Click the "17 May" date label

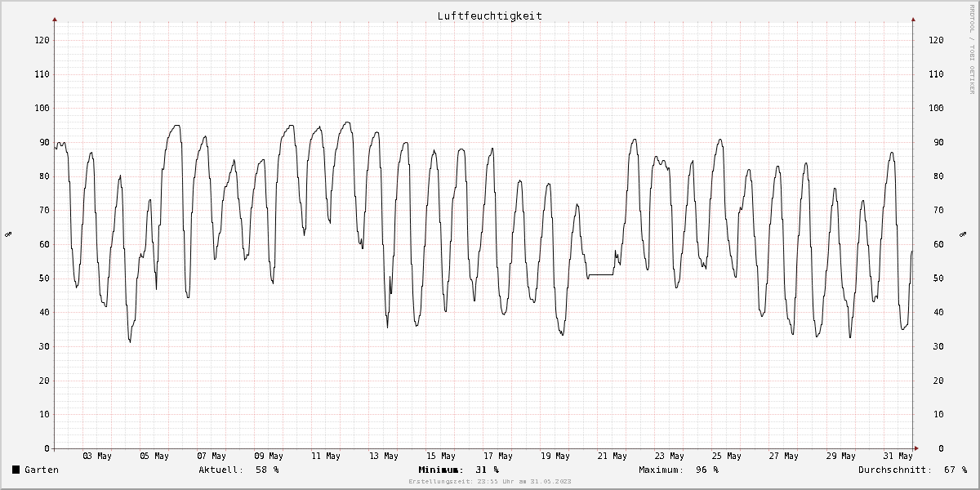click(x=497, y=456)
